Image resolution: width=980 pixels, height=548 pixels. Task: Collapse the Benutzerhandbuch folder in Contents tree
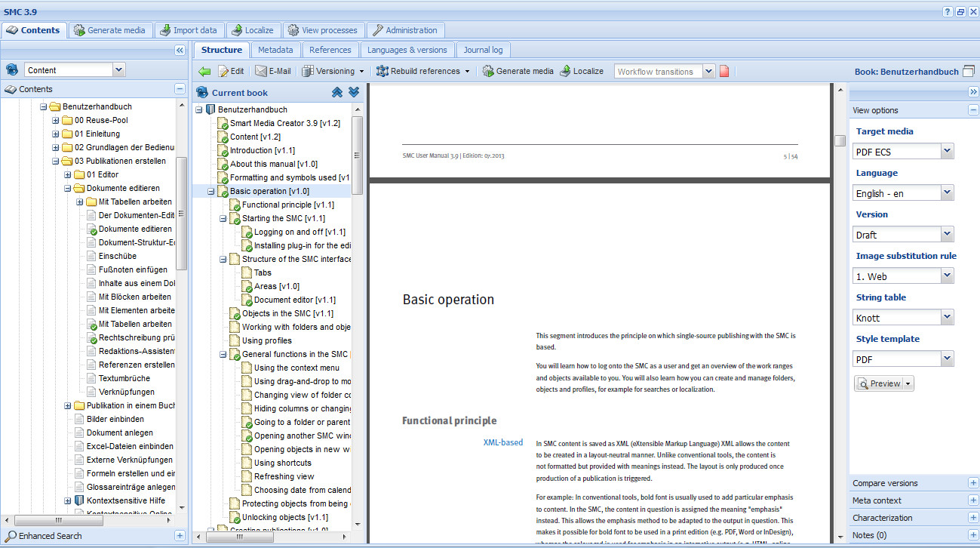tap(43, 106)
